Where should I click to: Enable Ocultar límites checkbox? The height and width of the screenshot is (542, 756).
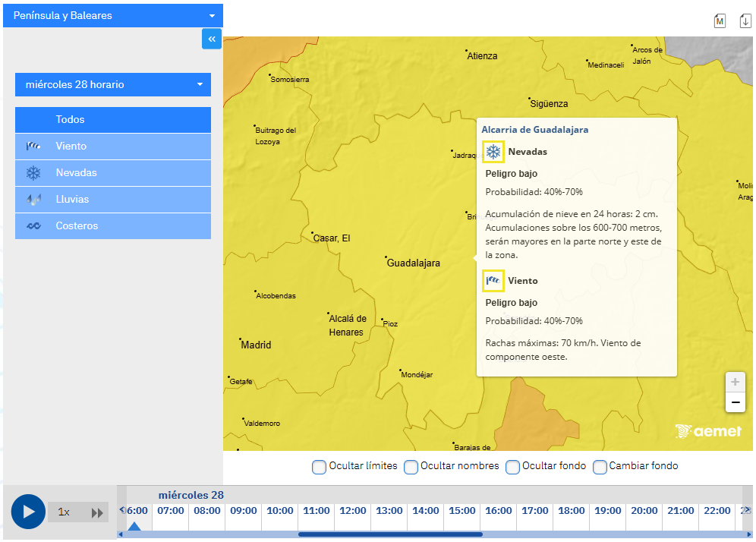coord(320,466)
